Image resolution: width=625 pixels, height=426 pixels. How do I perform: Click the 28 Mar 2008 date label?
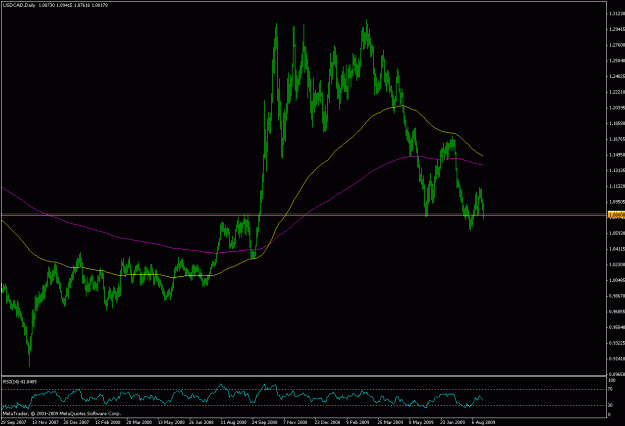(x=140, y=422)
